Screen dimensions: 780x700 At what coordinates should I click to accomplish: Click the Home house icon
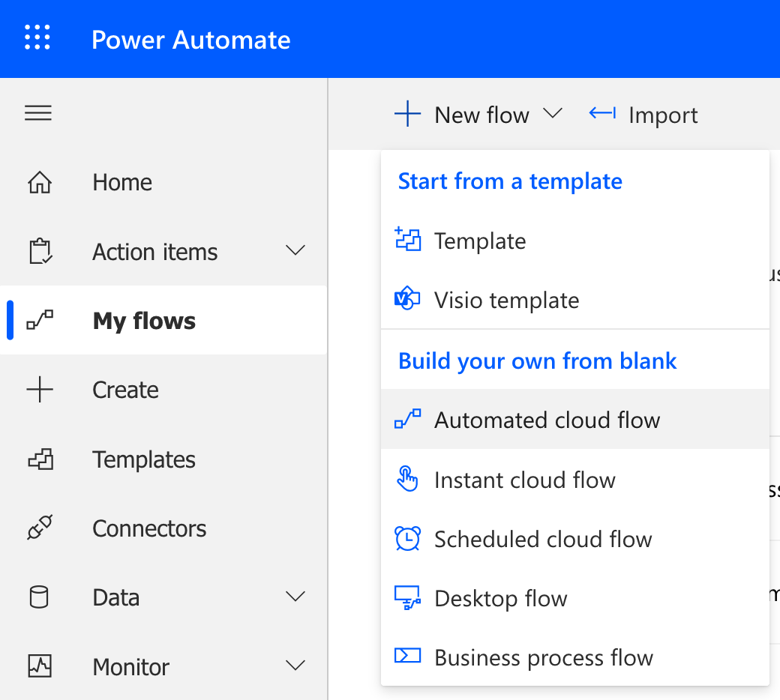click(x=40, y=182)
